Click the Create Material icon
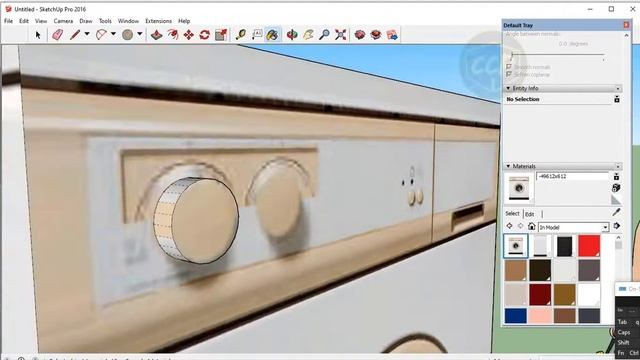The image size is (640, 360). coord(616,188)
